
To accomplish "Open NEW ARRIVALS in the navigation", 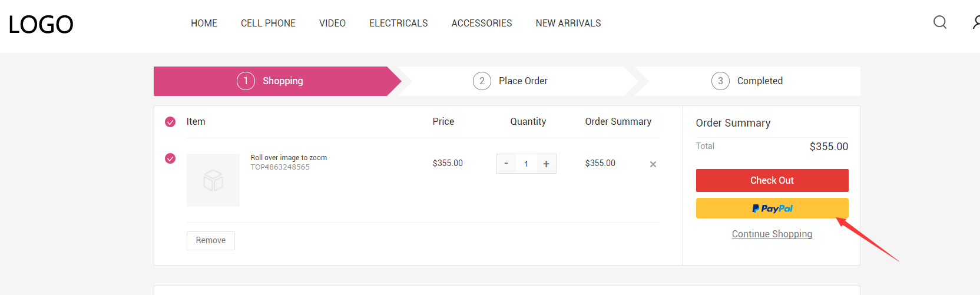I will click(x=568, y=23).
